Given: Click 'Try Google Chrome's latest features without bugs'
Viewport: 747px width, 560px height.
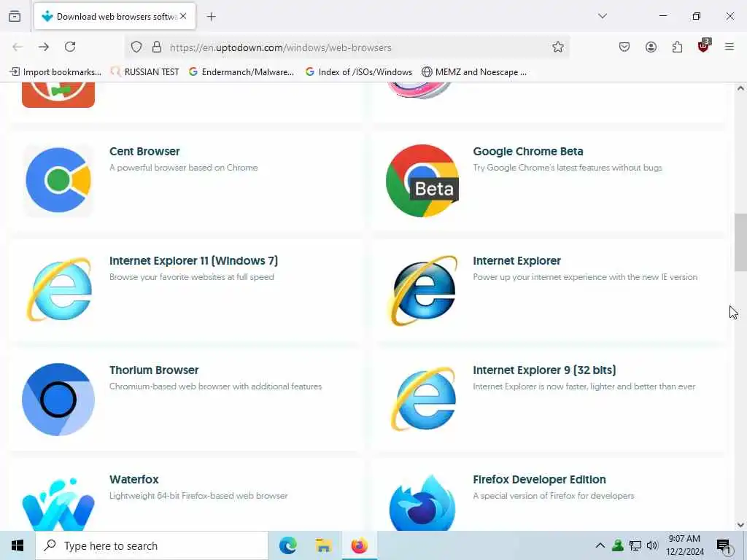Looking at the screenshot, I should (568, 168).
